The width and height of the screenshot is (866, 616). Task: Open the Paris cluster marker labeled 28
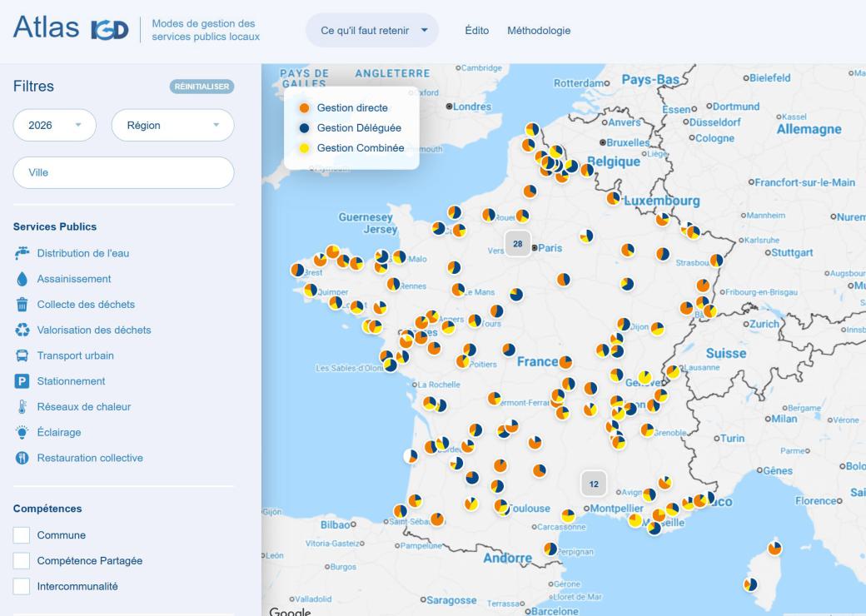517,243
